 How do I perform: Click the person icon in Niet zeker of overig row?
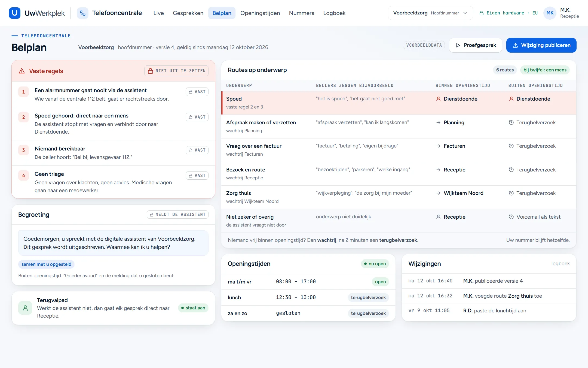coord(438,217)
